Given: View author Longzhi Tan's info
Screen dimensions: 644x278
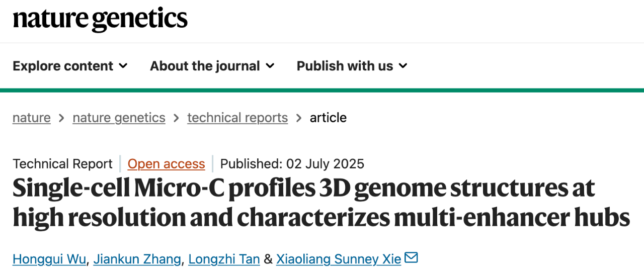Looking at the screenshot, I should (224, 259).
